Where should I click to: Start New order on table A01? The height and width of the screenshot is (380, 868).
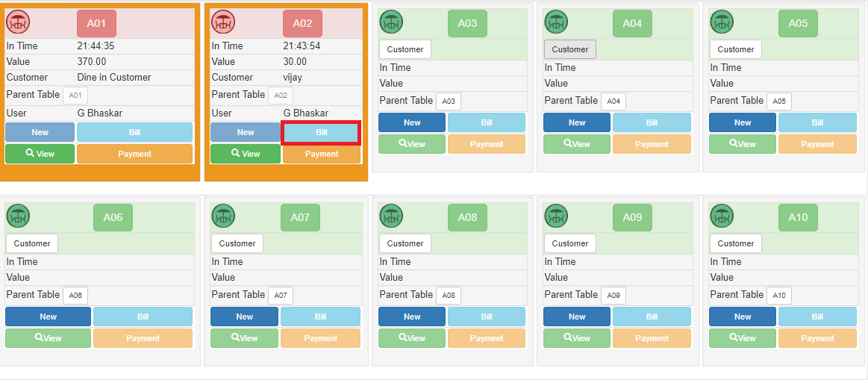click(x=40, y=132)
